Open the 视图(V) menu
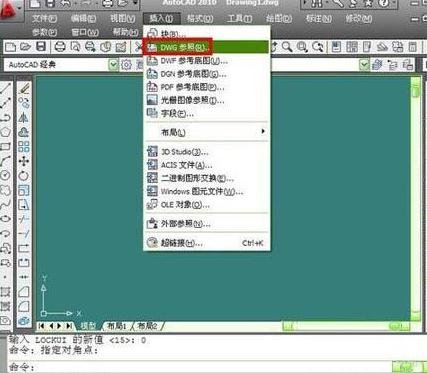This screenshot has height=373, width=427. tap(123, 19)
